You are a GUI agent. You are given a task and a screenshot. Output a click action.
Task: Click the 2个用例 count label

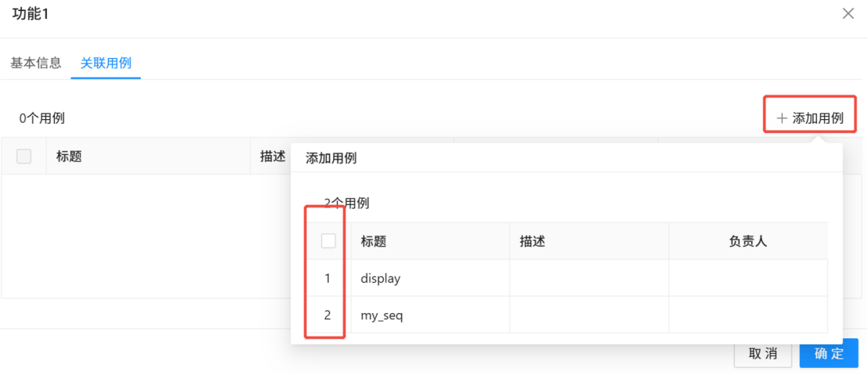click(x=346, y=204)
